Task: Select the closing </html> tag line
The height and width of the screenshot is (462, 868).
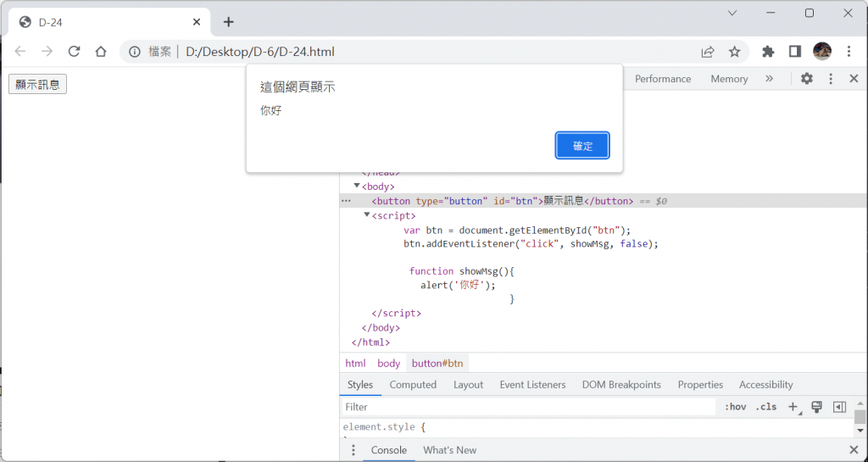Action: pyautogui.click(x=371, y=342)
